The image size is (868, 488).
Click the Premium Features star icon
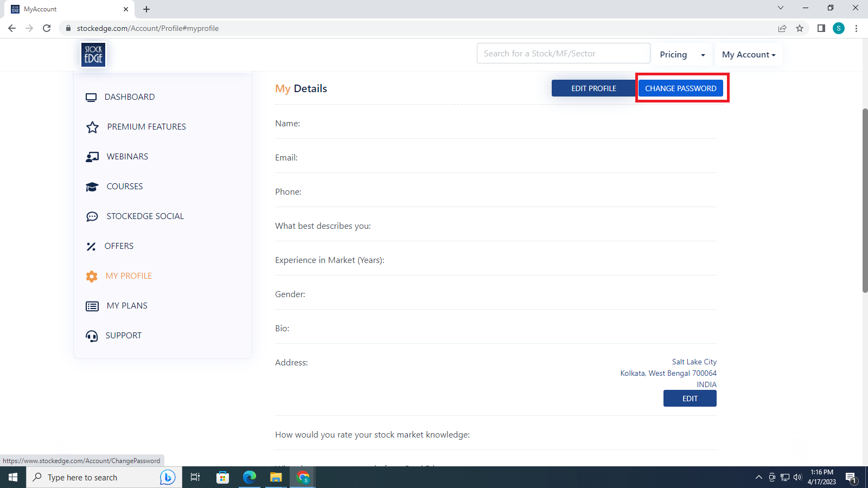click(92, 127)
